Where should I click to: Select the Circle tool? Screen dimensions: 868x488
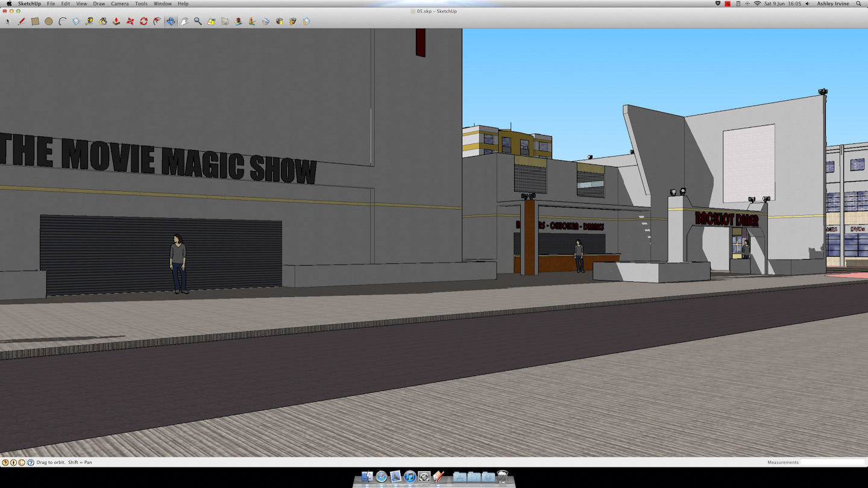(x=49, y=21)
